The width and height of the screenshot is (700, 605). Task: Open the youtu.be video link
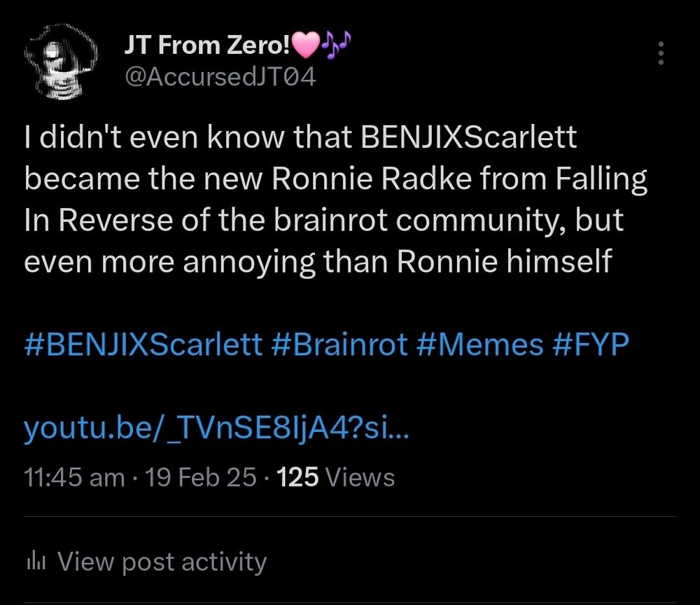[x=217, y=429]
